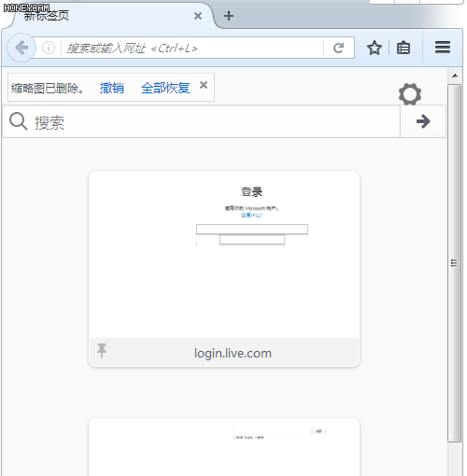Click the 撤销 undo link
This screenshot has width=467, height=476.
click(112, 88)
